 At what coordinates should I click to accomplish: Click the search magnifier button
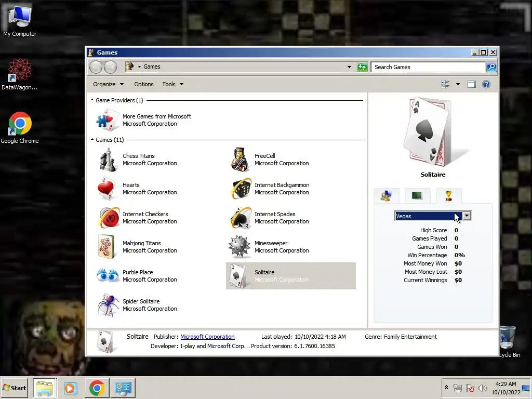tap(491, 67)
